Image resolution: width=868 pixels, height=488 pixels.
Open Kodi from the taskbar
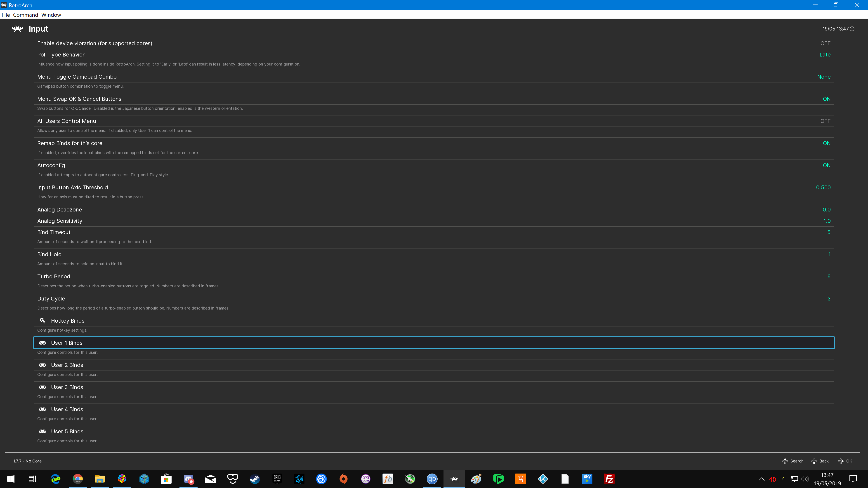point(543,479)
